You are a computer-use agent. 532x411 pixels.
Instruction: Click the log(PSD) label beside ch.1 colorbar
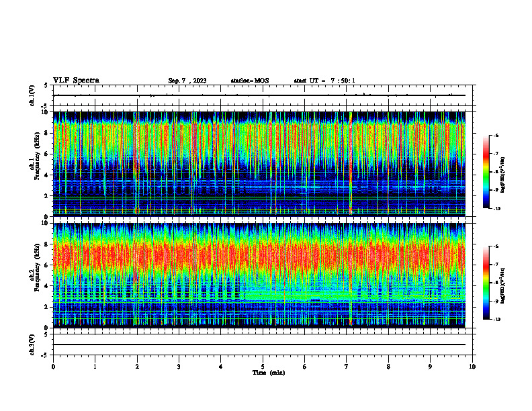pos(503,175)
